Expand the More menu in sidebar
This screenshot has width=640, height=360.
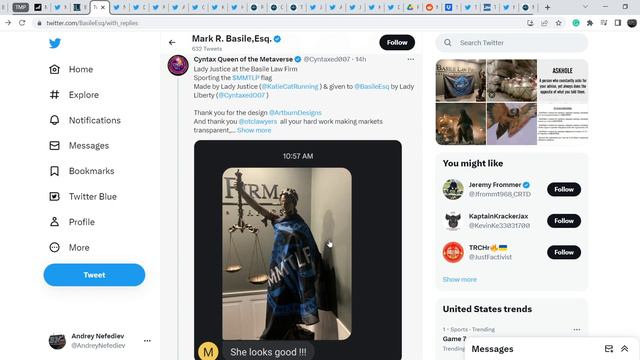[x=69, y=247]
